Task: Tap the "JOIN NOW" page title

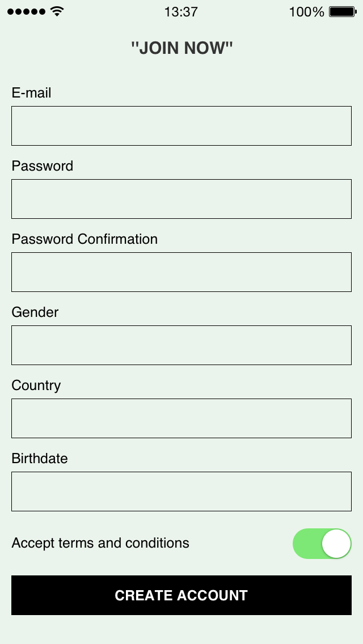Action: [181, 48]
